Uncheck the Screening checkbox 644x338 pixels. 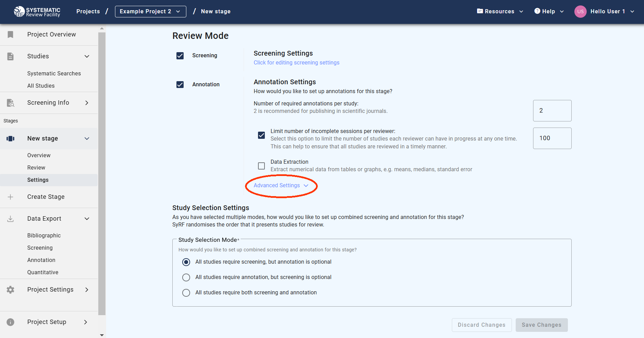[x=180, y=56]
